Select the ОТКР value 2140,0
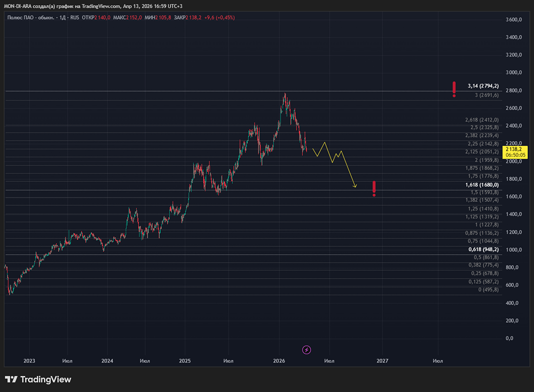 103,18
